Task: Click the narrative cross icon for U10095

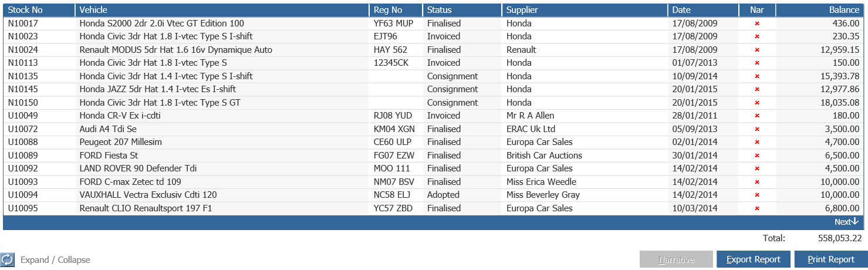Action: click(x=757, y=208)
